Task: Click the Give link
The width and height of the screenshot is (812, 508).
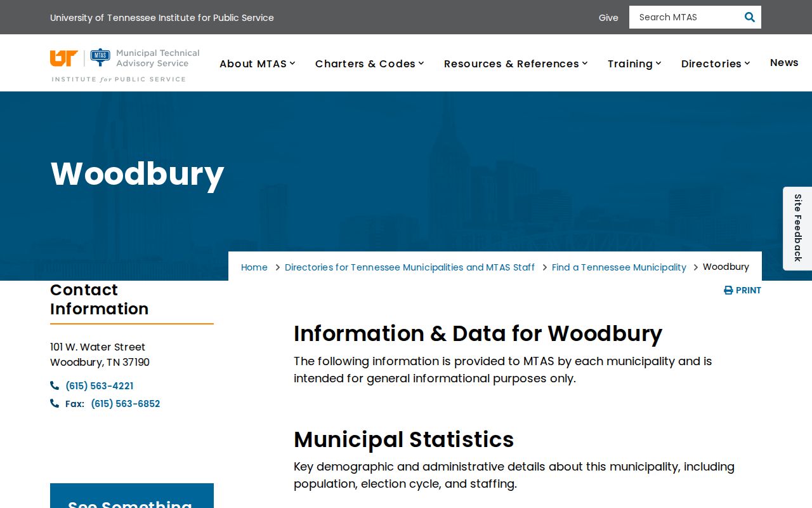Action: (x=608, y=18)
